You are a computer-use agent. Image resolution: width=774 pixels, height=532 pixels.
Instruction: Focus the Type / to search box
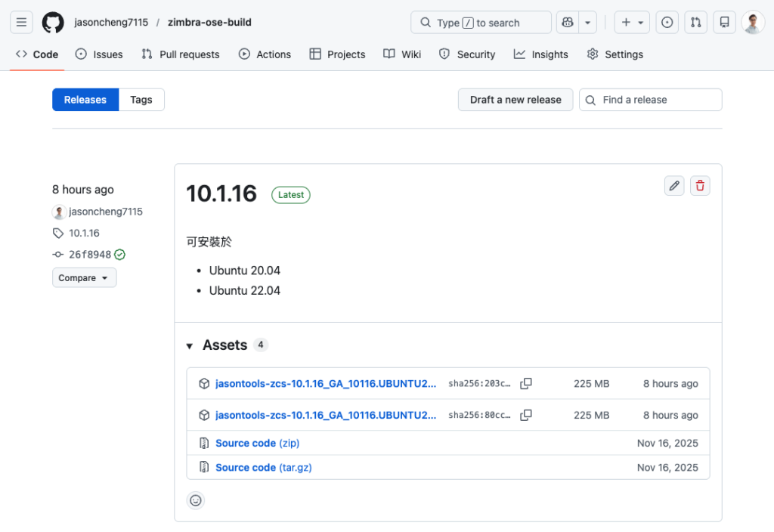(x=481, y=22)
